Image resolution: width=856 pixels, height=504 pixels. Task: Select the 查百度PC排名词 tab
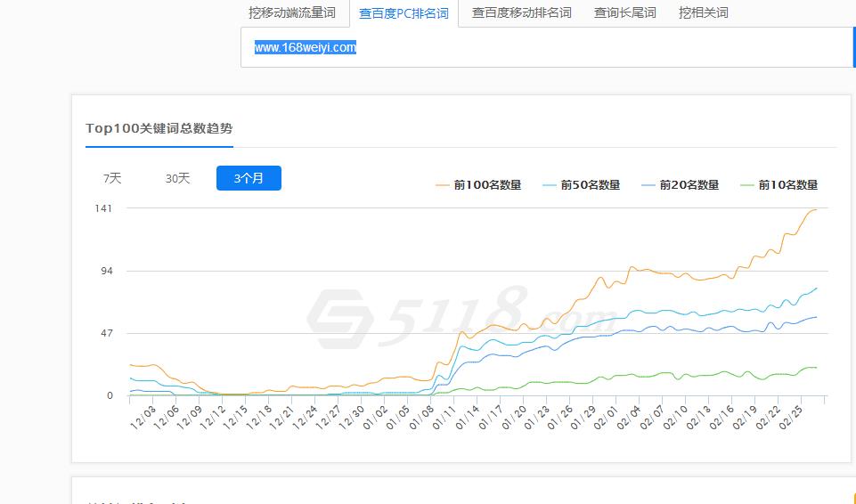(404, 13)
